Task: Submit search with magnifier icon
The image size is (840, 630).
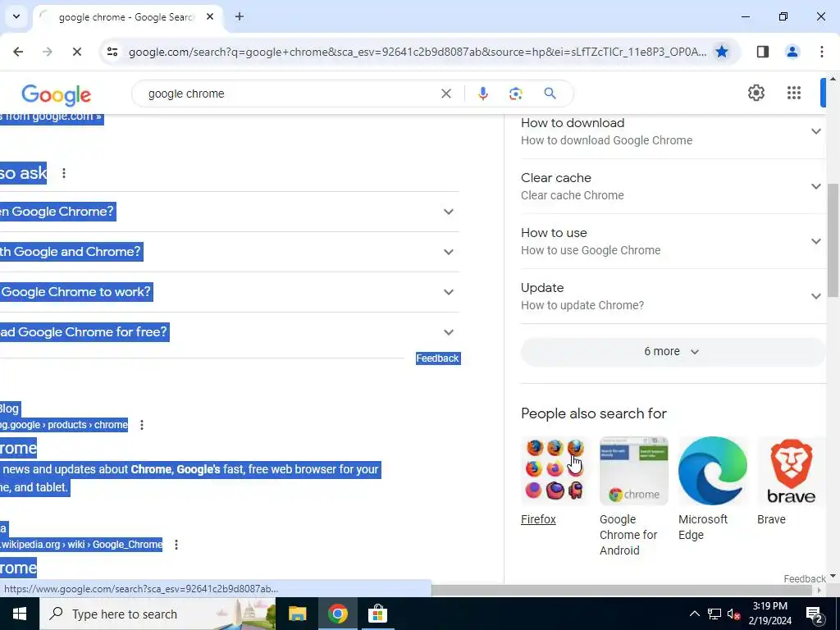Action: [x=550, y=94]
